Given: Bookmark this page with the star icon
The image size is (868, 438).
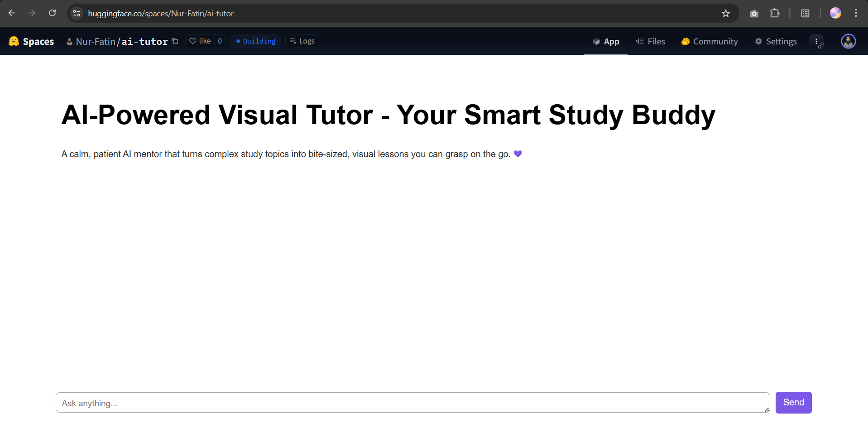Looking at the screenshot, I should (726, 14).
